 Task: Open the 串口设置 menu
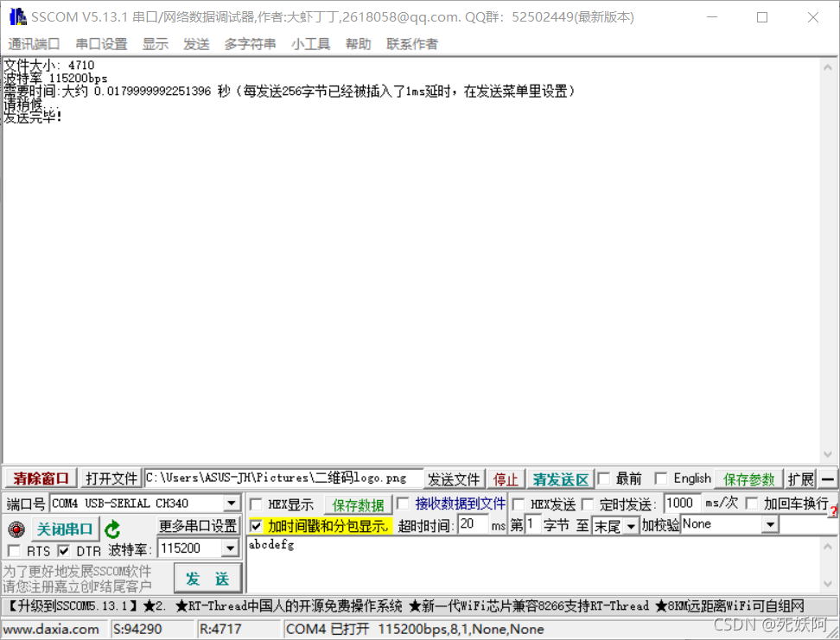99,44
